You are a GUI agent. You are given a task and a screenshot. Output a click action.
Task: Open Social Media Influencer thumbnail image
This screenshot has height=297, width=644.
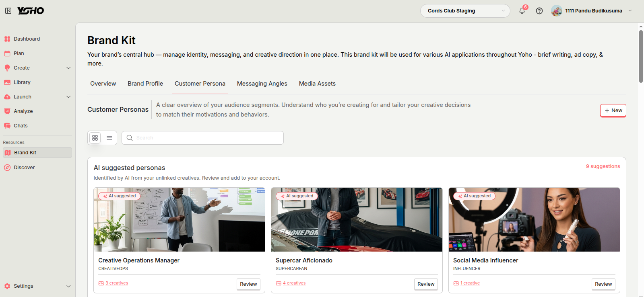click(x=534, y=219)
